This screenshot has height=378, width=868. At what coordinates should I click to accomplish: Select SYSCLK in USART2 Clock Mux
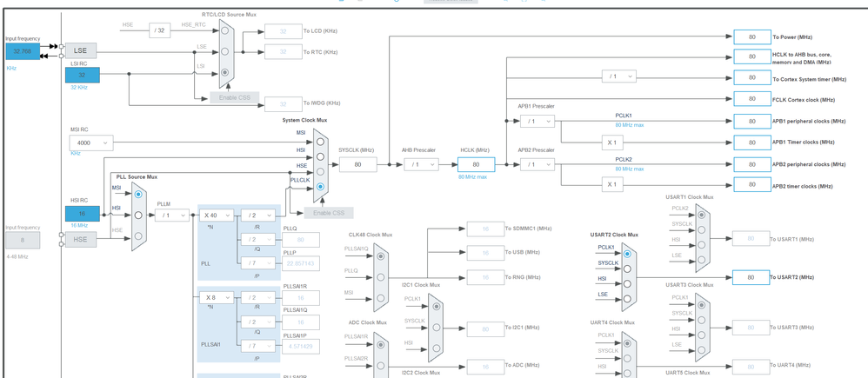pyautogui.click(x=626, y=269)
